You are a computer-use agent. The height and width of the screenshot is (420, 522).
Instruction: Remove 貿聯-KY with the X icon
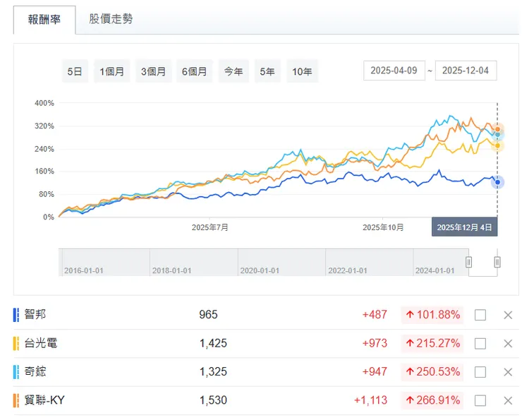(x=507, y=400)
